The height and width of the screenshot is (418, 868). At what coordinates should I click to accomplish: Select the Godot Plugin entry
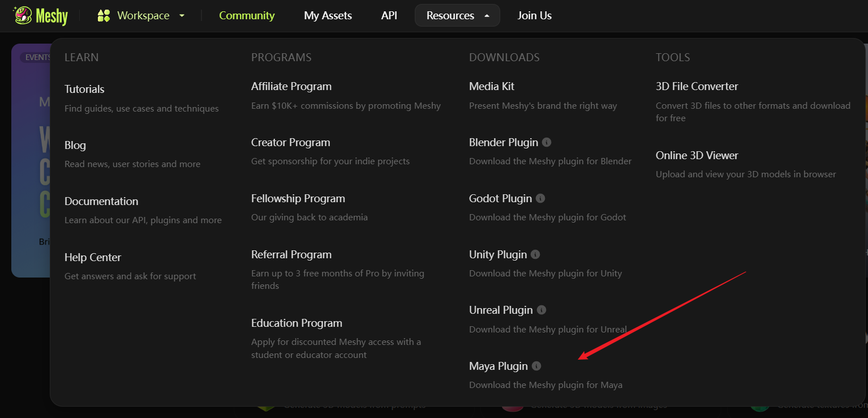pos(500,198)
